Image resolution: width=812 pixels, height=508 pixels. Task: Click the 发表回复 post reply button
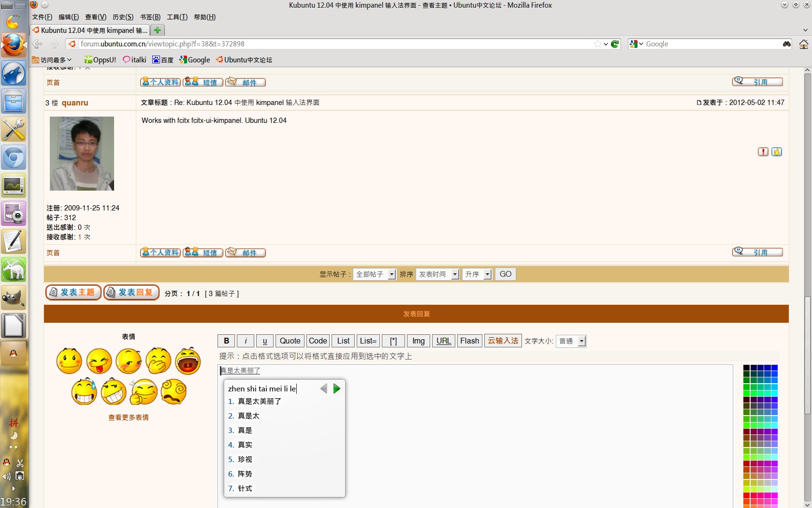click(131, 292)
